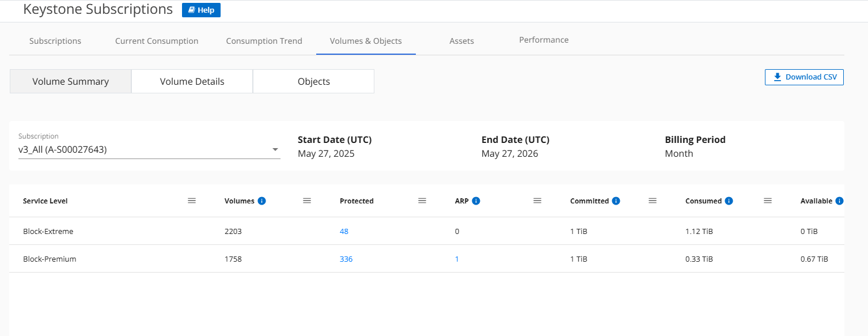Click the Committed column info icon
This screenshot has width=868, height=336.
616,201
